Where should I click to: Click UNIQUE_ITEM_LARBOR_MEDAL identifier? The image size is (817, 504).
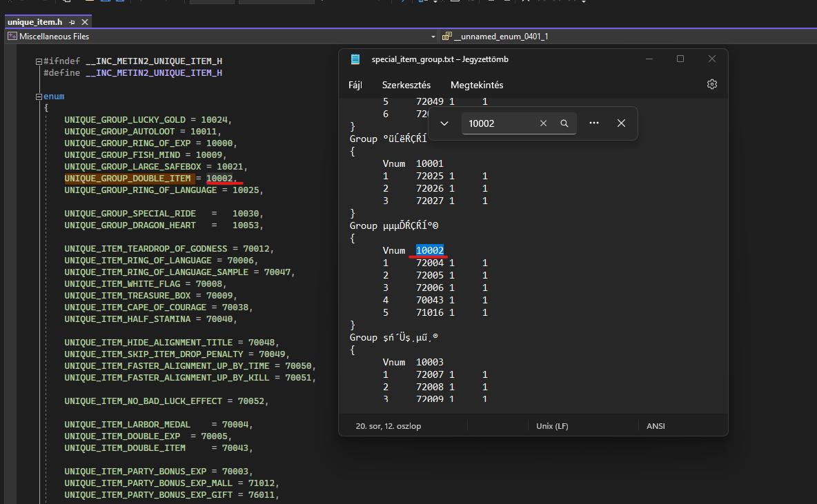pyautogui.click(x=128, y=424)
